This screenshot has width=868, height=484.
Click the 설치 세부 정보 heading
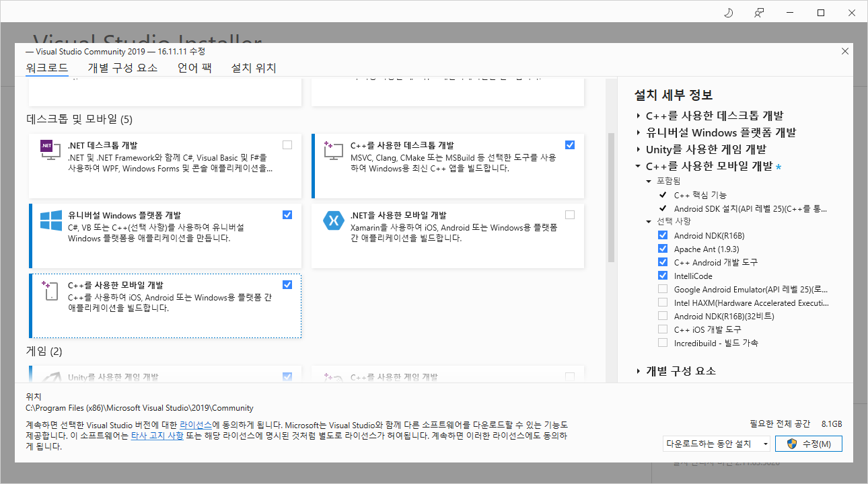674,95
